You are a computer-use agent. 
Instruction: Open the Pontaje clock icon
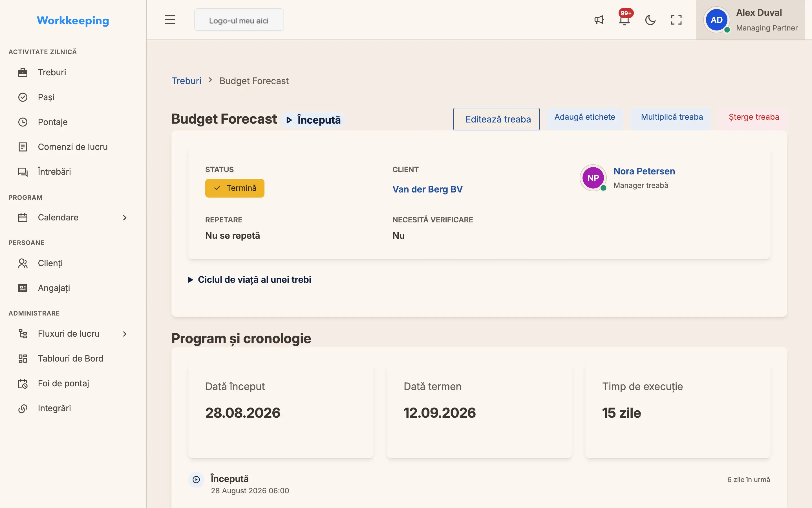tap(23, 122)
